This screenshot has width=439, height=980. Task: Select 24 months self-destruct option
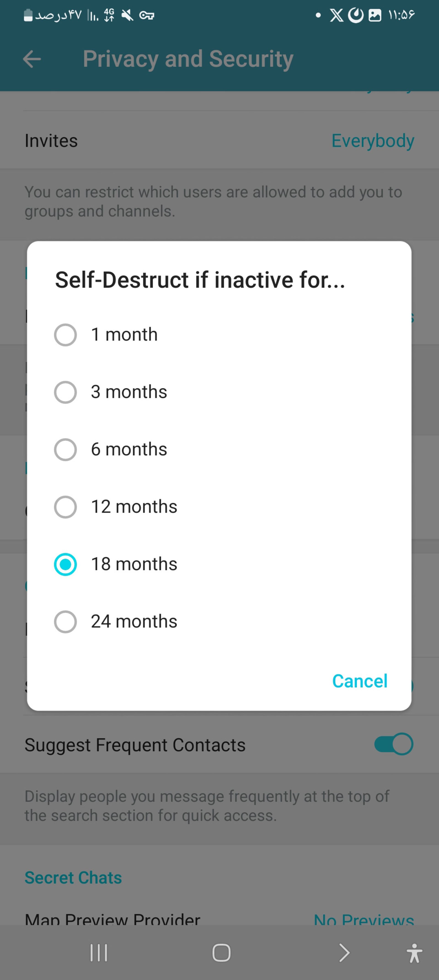(x=66, y=621)
